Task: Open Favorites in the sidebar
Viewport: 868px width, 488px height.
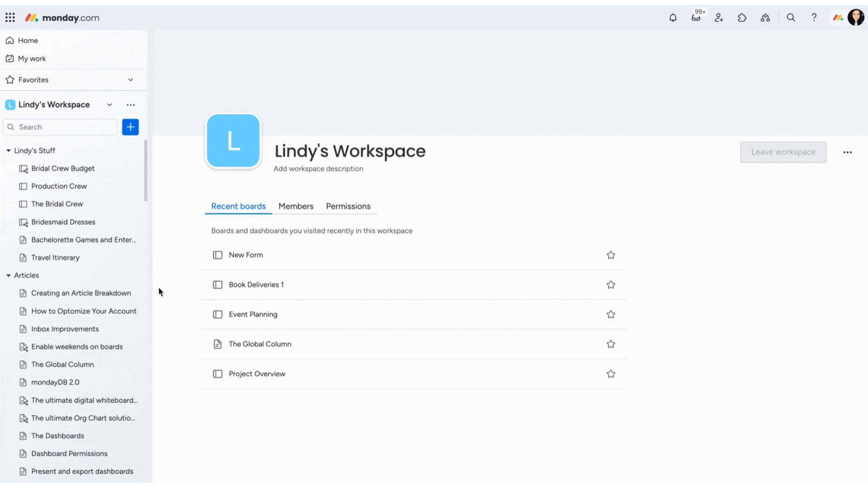Action: click(x=33, y=80)
